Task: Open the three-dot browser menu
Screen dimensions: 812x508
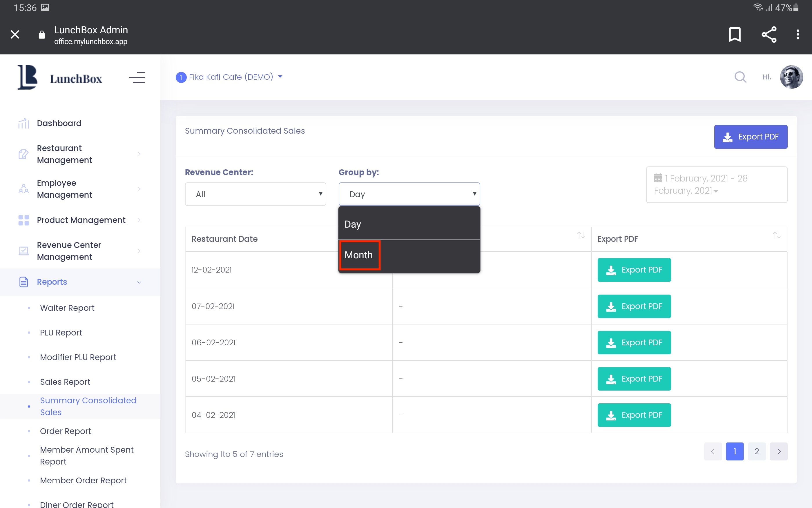Action: pos(797,34)
